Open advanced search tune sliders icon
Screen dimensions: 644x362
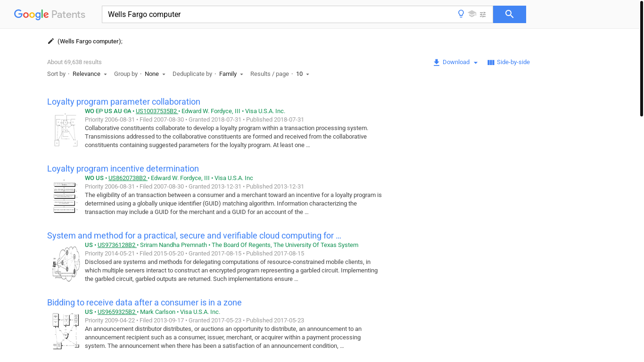(483, 15)
